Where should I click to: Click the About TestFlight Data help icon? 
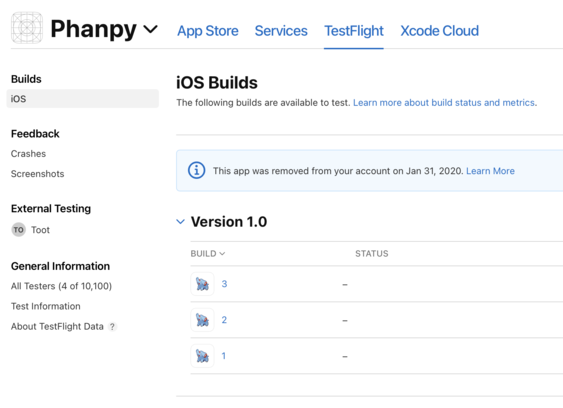(x=112, y=326)
